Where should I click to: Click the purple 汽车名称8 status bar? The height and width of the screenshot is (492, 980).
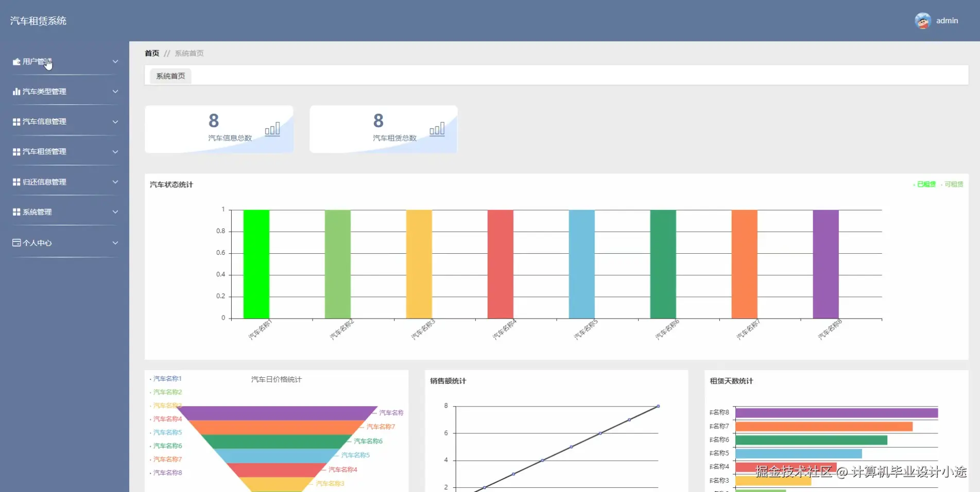coord(826,264)
